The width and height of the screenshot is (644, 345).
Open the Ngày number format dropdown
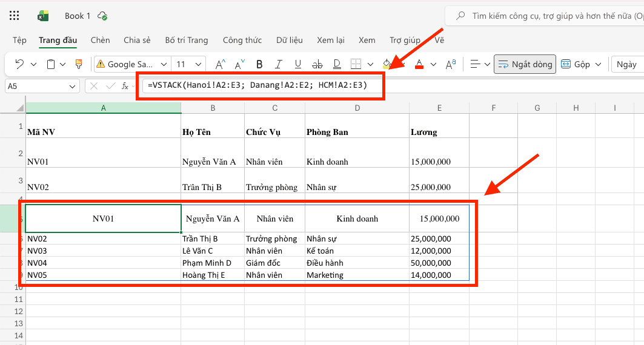tap(627, 64)
